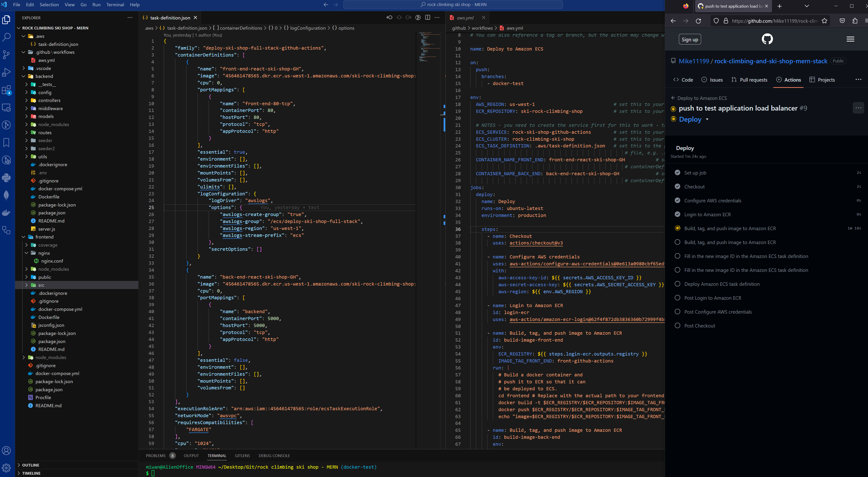The height and width of the screenshot is (477, 868).
Task: Go to GitHub homepage via Octocat logo
Action: [x=767, y=39]
